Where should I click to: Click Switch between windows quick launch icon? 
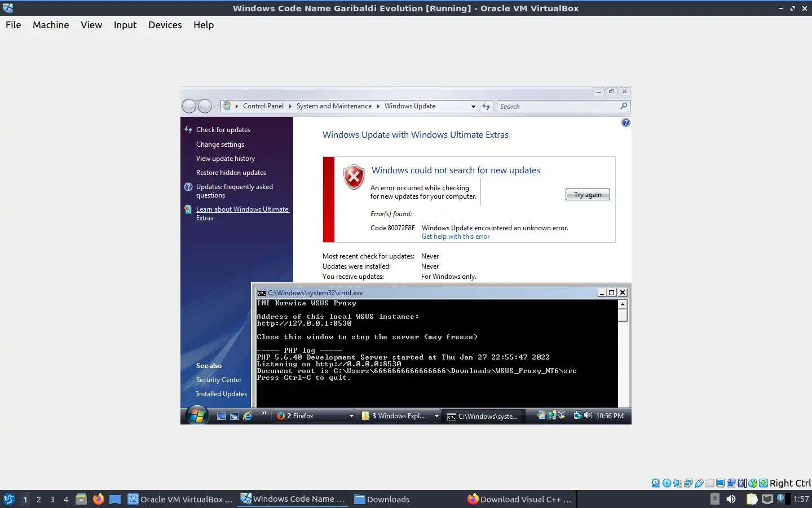(235, 416)
